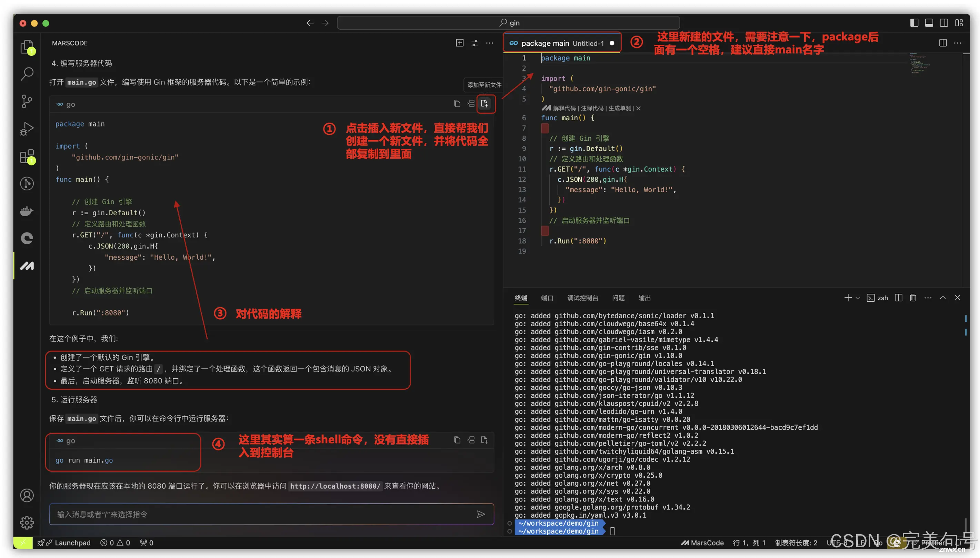Toggle the bottom panel layout
The image size is (980, 558).
(929, 23)
